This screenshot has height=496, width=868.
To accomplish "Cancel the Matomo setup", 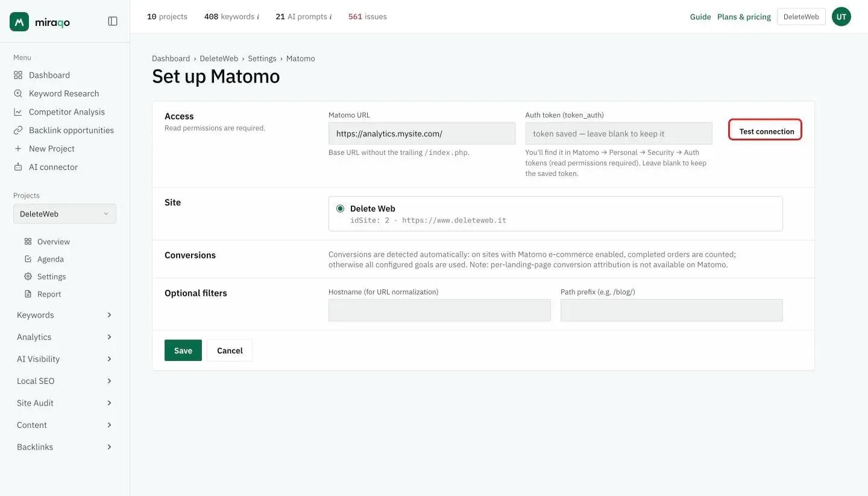I will click(230, 351).
